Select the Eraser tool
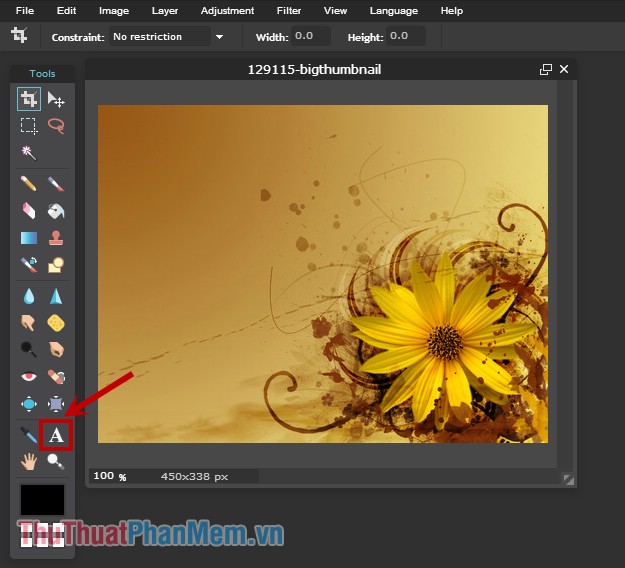This screenshot has height=568, width=625. tap(29, 211)
